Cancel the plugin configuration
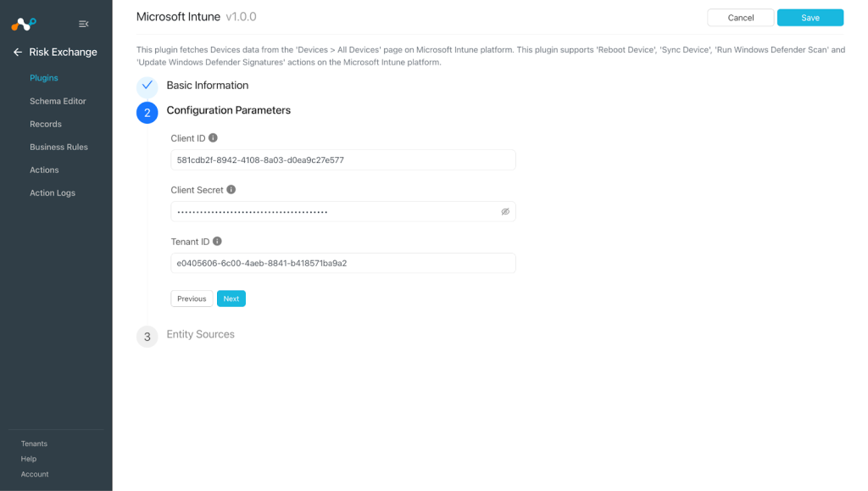 (x=741, y=18)
